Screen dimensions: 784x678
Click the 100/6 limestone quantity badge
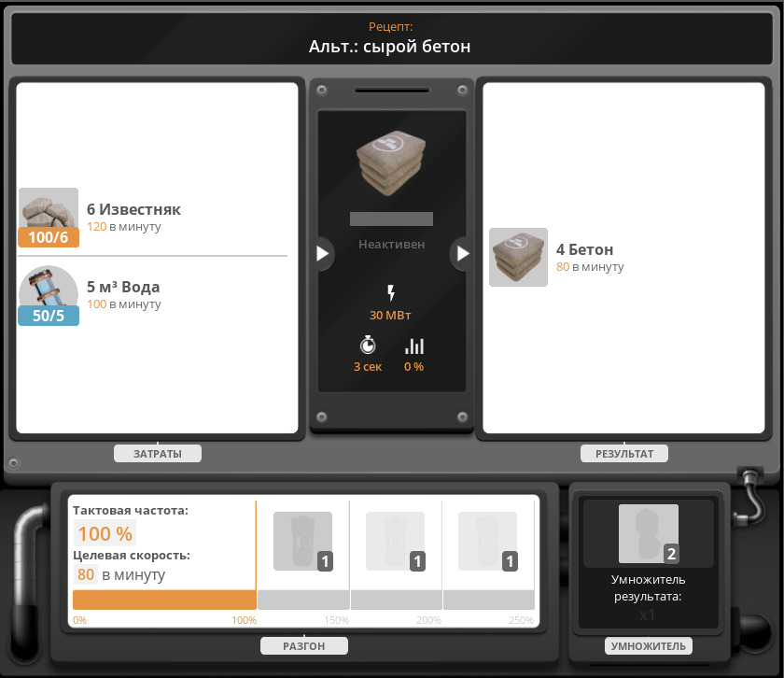(x=49, y=237)
